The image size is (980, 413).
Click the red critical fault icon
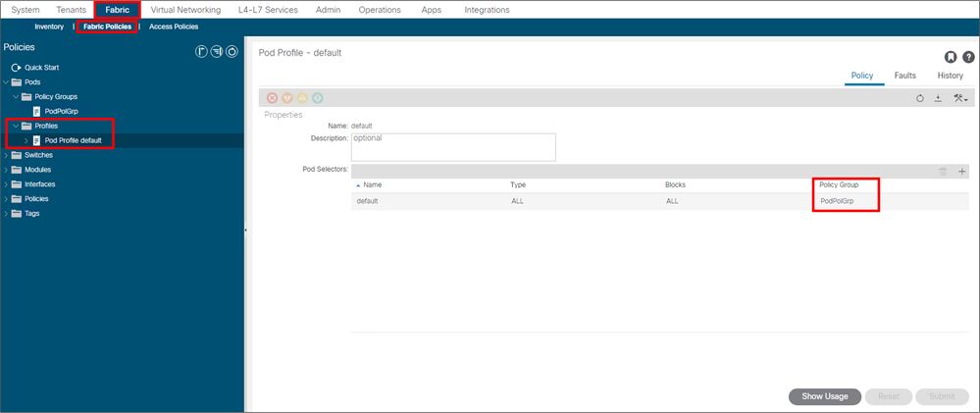[272, 97]
